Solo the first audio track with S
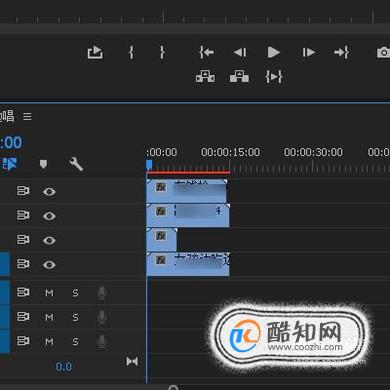Image resolution: width=390 pixels, height=390 pixels. tap(76, 293)
